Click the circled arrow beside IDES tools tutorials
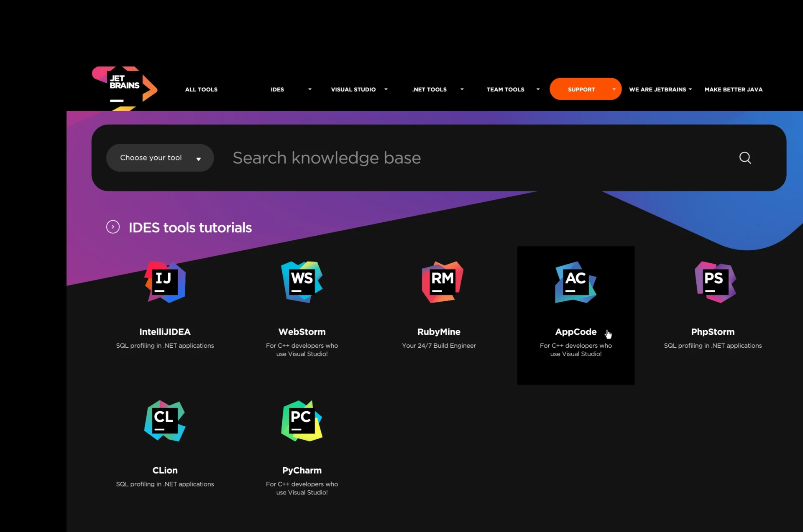 pyautogui.click(x=113, y=227)
